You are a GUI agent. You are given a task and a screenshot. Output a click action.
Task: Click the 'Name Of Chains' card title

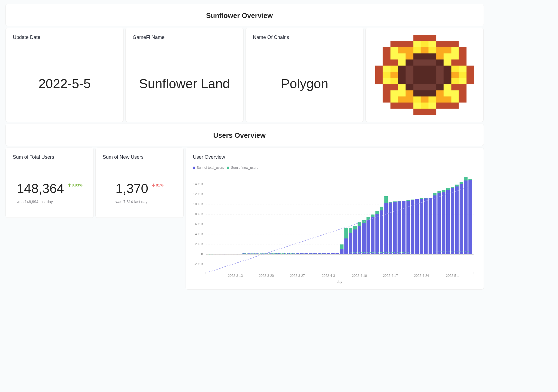(x=271, y=37)
